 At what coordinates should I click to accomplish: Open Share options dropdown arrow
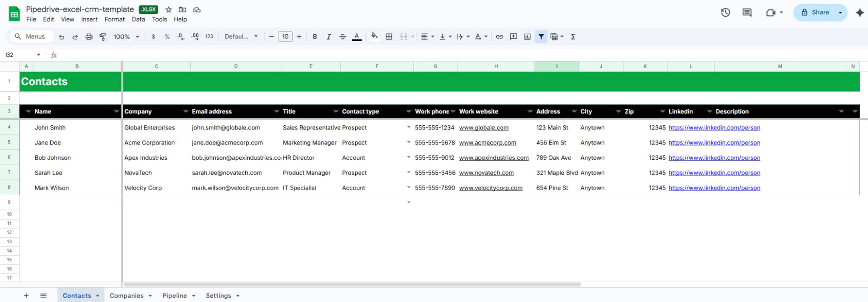[x=840, y=13]
